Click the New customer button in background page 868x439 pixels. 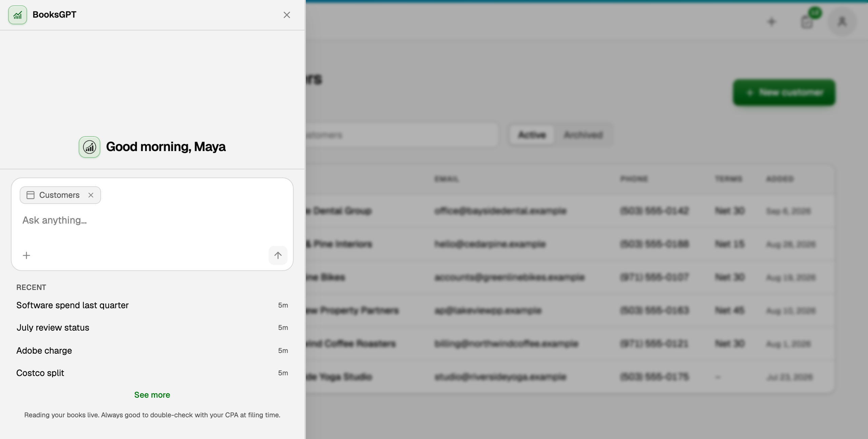(x=784, y=92)
